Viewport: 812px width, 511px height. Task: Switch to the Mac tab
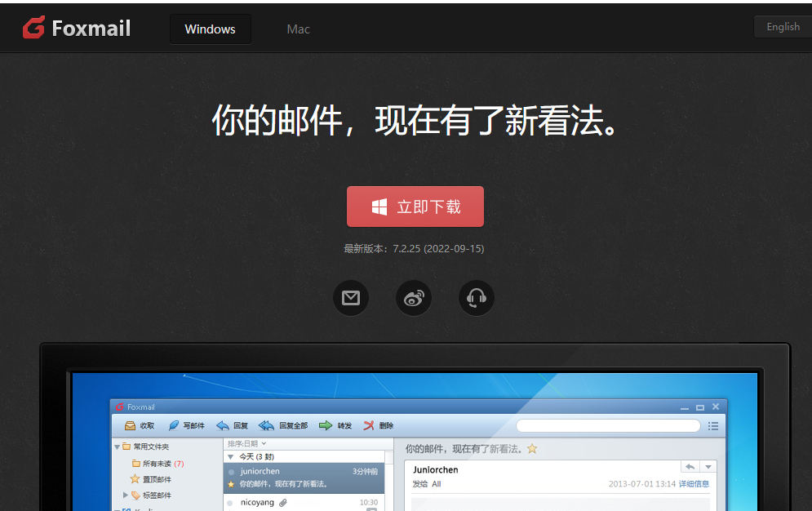(x=299, y=29)
